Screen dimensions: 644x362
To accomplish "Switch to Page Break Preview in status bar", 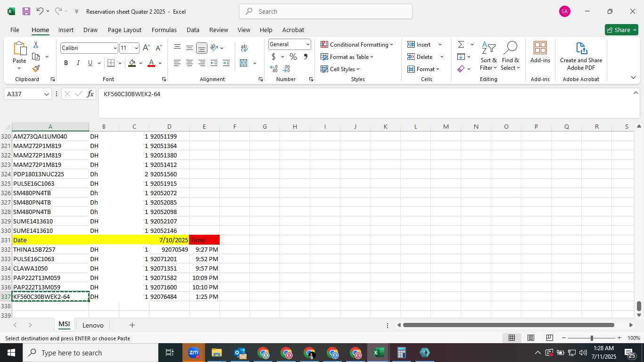I will (x=549, y=338).
